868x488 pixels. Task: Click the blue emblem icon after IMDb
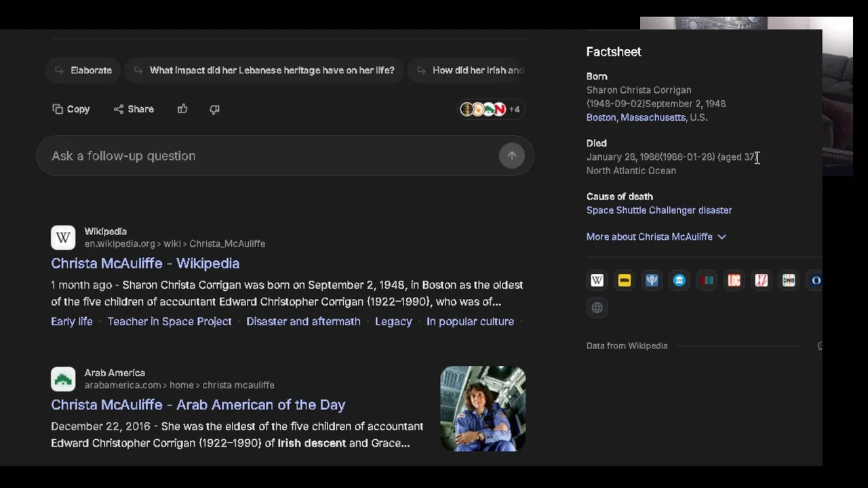(x=652, y=280)
